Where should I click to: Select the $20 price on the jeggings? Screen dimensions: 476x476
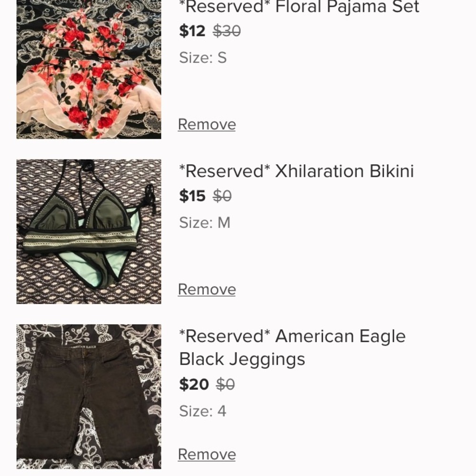point(193,384)
